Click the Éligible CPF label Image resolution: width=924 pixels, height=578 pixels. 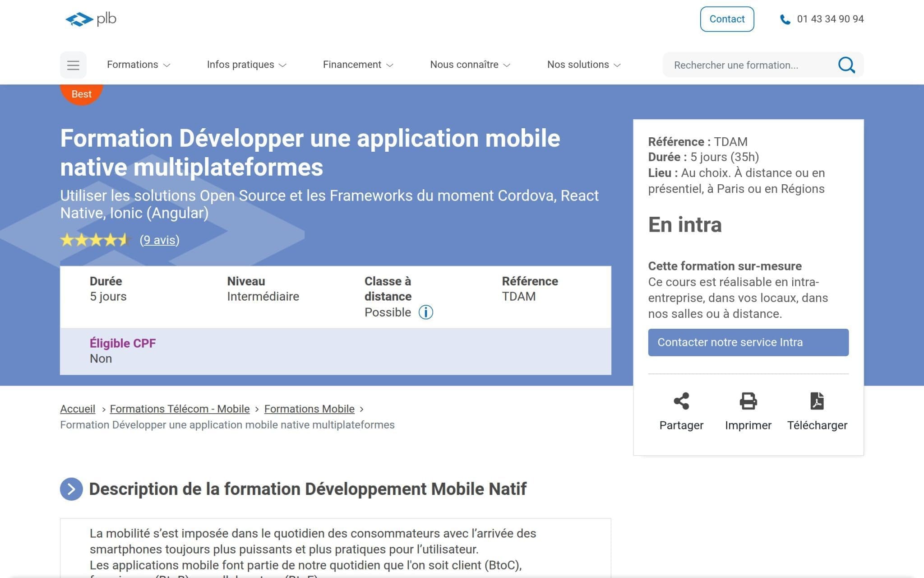point(123,343)
